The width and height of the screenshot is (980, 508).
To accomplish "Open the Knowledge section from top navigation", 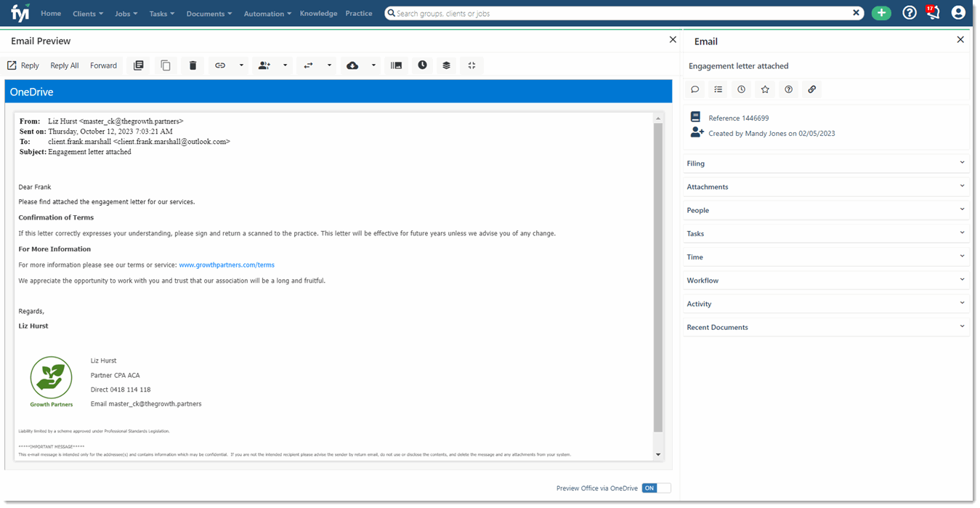I will coord(318,12).
